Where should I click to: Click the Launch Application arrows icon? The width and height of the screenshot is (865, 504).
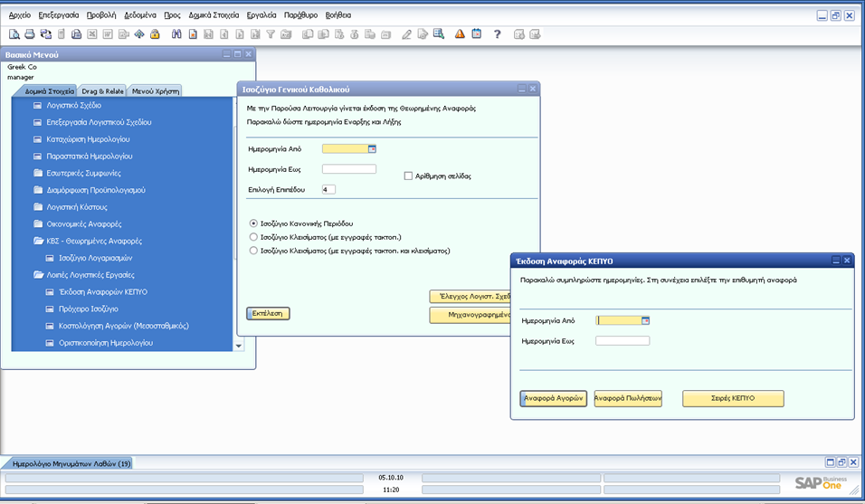point(139,34)
